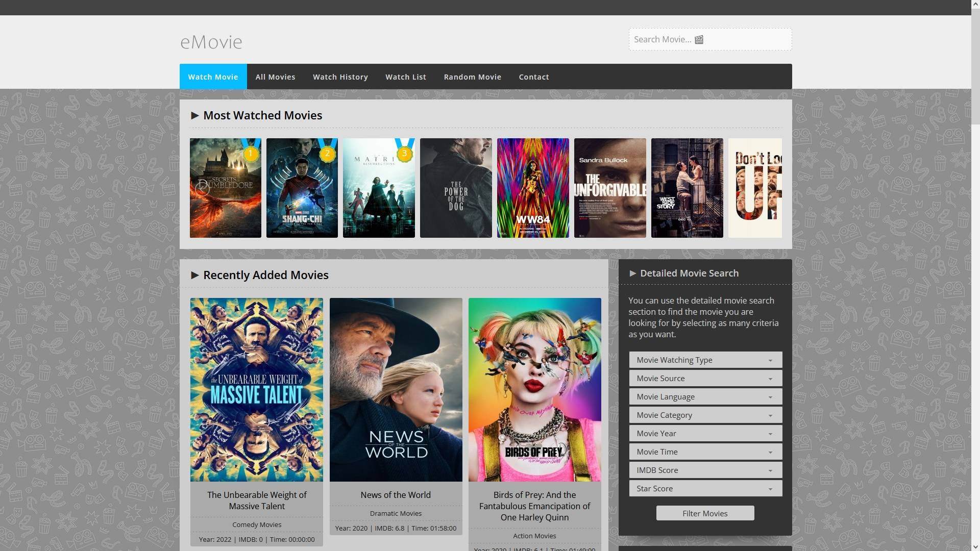Click triangle icon beside Most Watched Movies
The width and height of the screenshot is (980, 551).
[x=194, y=116]
